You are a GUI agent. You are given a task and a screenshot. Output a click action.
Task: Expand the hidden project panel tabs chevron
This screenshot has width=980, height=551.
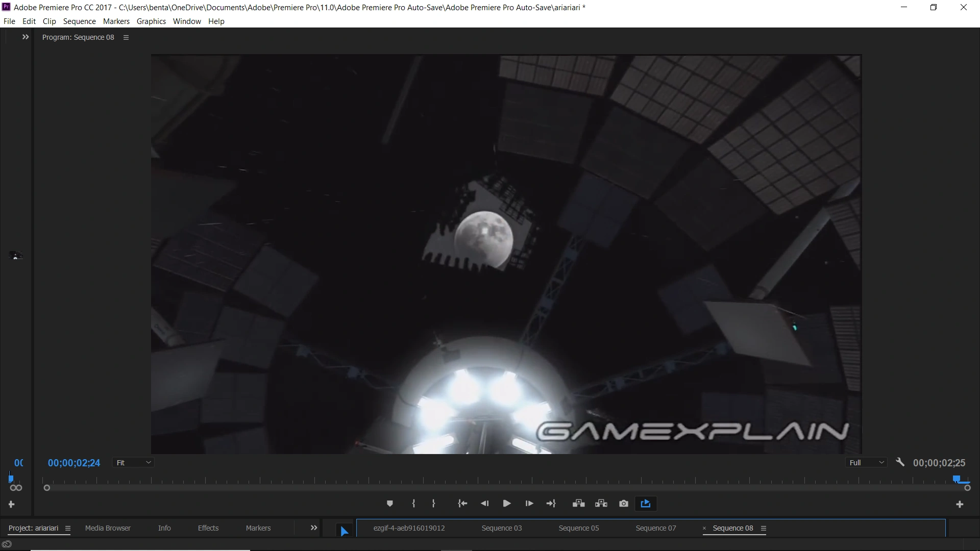pyautogui.click(x=314, y=528)
